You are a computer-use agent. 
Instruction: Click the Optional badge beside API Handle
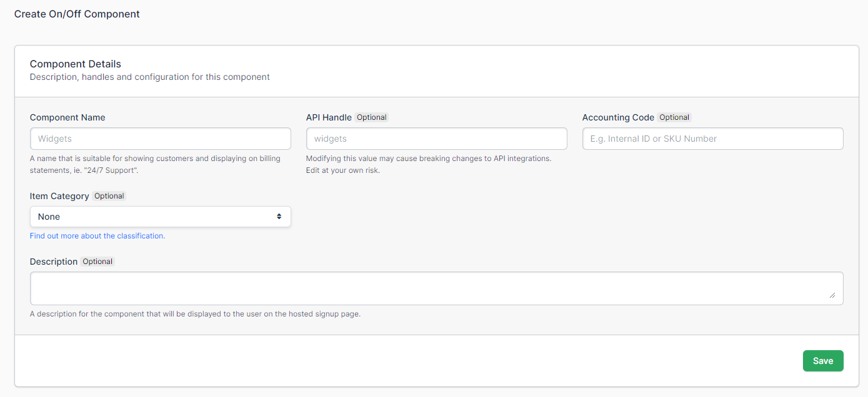tap(372, 117)
